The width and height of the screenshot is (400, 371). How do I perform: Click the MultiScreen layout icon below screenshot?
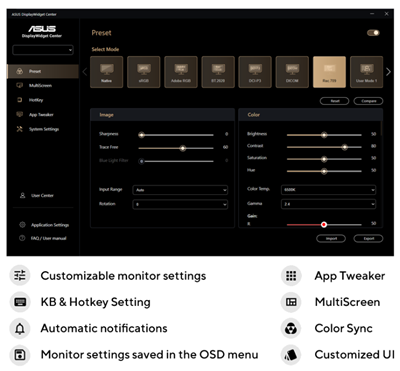click(291, 302)
